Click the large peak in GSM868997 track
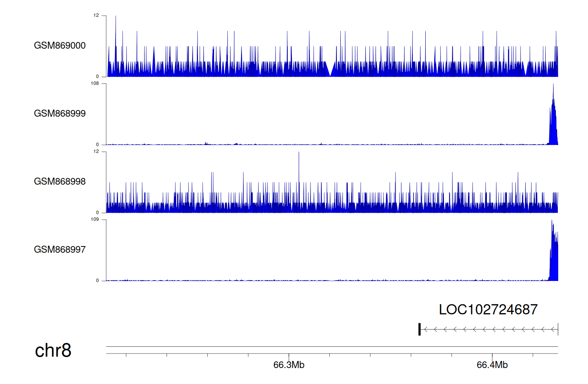 click(553, 255)
